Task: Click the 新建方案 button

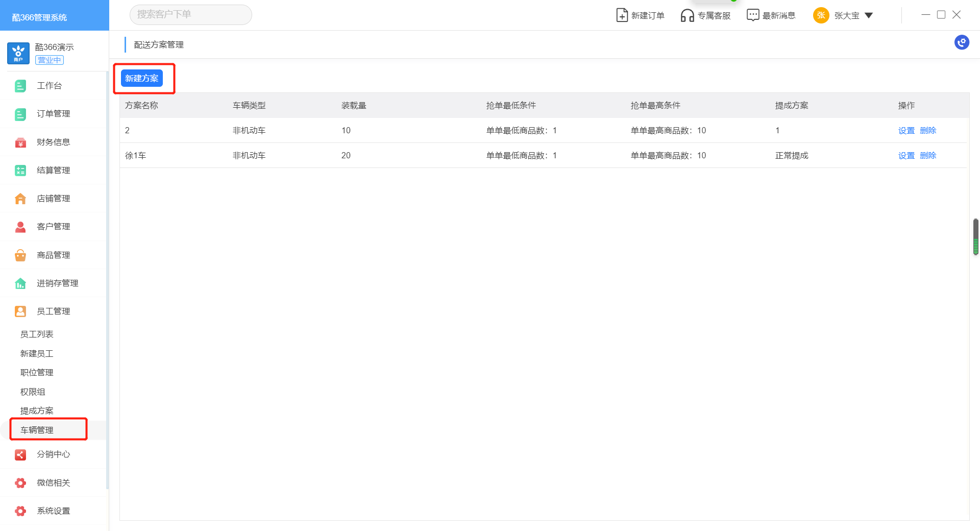Action: point(141,79)
